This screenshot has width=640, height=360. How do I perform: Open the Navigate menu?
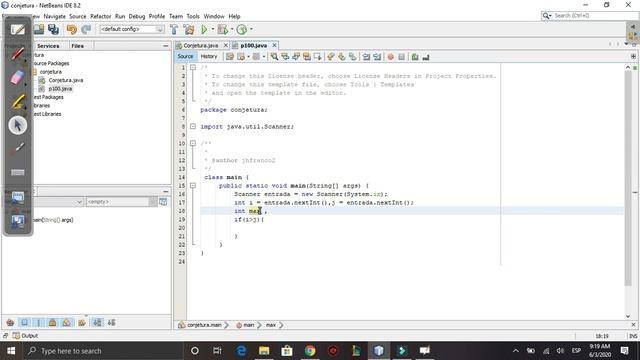(x=54, y=16)
